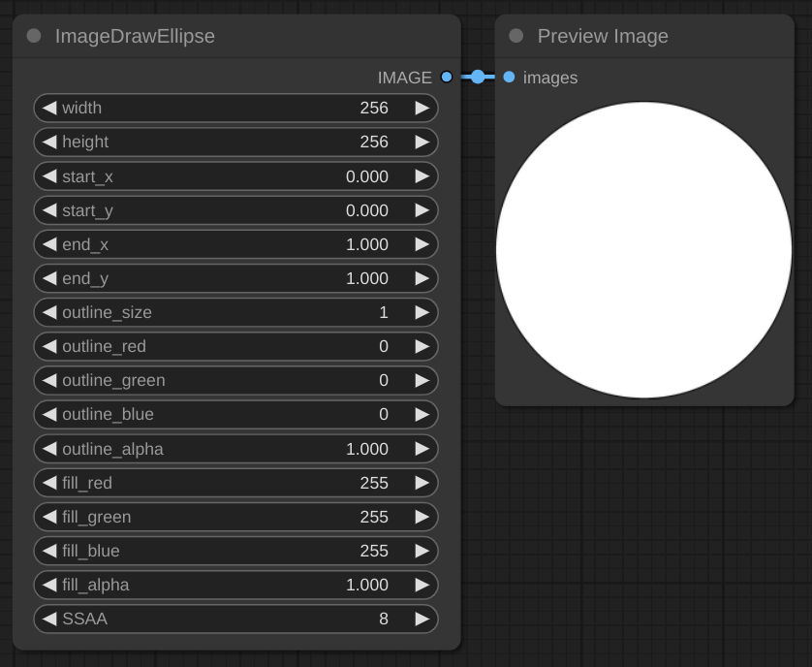
Task: Select the ImageDrawEllipse node title
Action: tap(135, 36)
